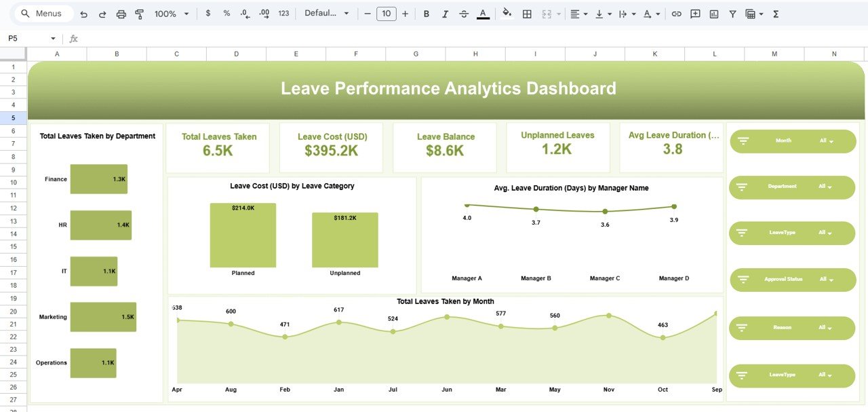Undo the last action
The height and width of the screenshot is (412, 868).
click(82, 14)
